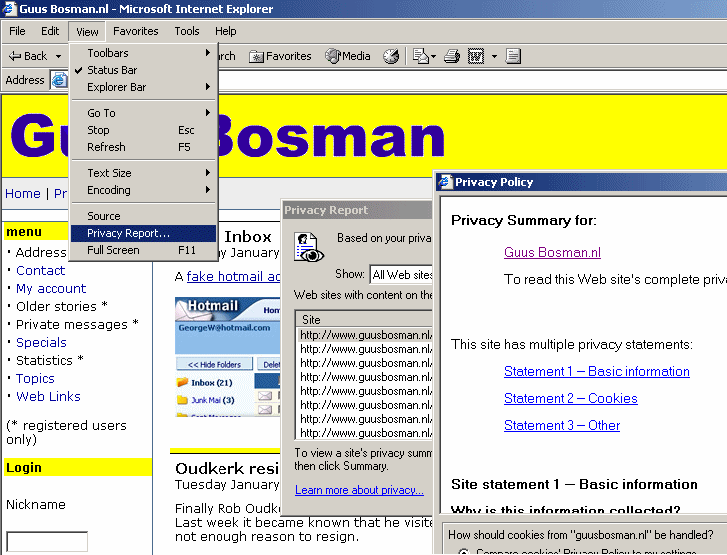Select the first guusbosman.nl site row
The width and height of the screenshot is (727, 555).
(365, 335)
